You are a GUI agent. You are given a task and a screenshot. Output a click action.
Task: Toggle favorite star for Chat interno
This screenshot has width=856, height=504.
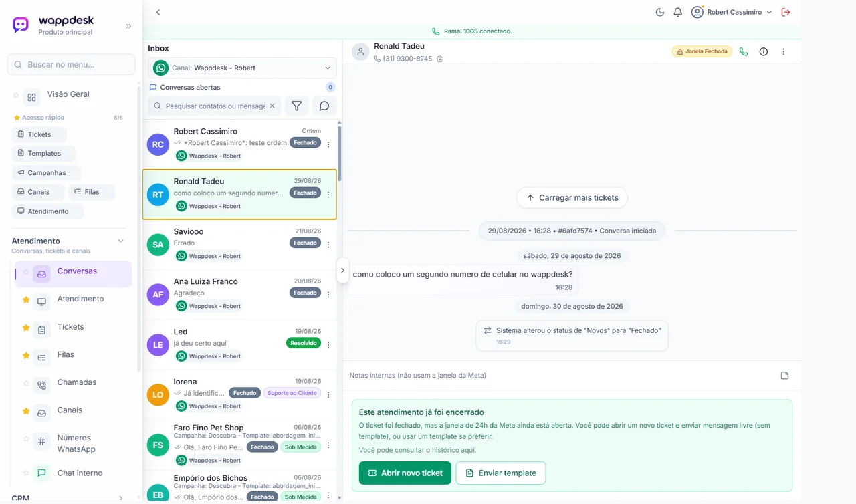pyautogui.click(x=26, y=474)
